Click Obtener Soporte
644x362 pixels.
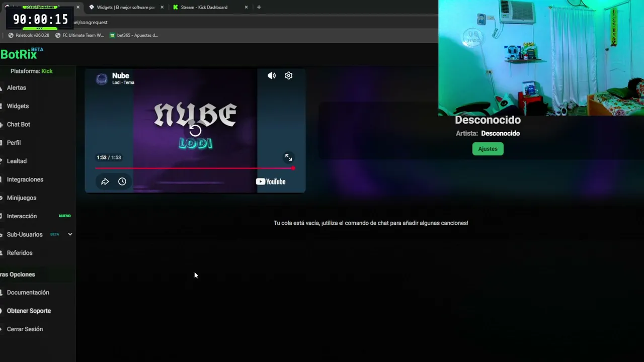[x=29, y=311]
